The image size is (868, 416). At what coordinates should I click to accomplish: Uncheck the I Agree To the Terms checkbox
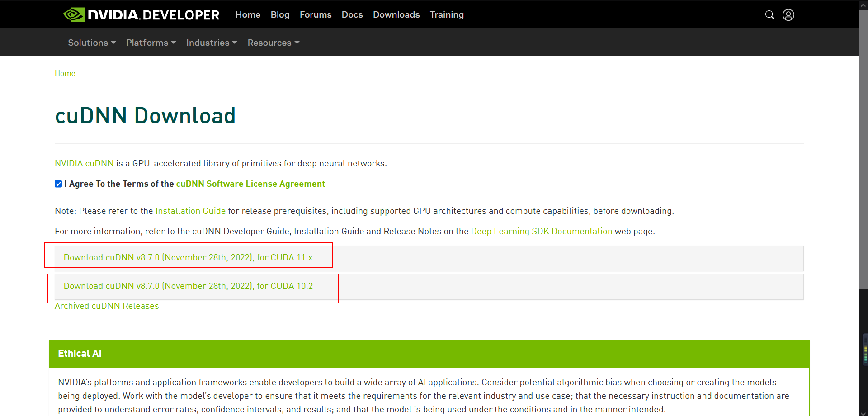[58, 184]
